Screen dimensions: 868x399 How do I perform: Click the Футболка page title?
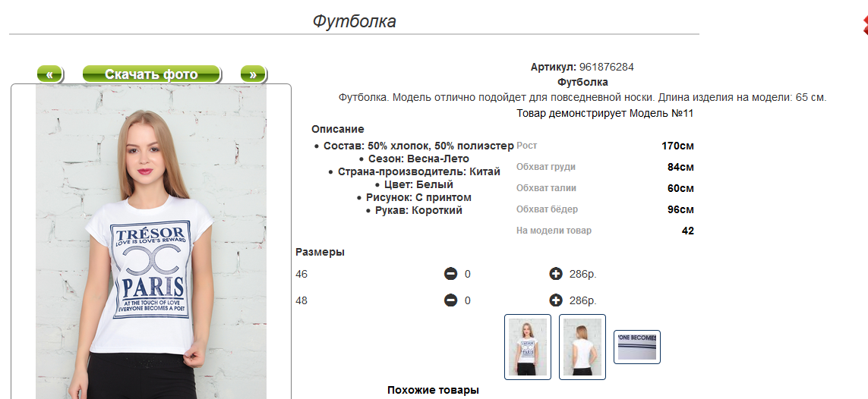click(x=355, y=21)
